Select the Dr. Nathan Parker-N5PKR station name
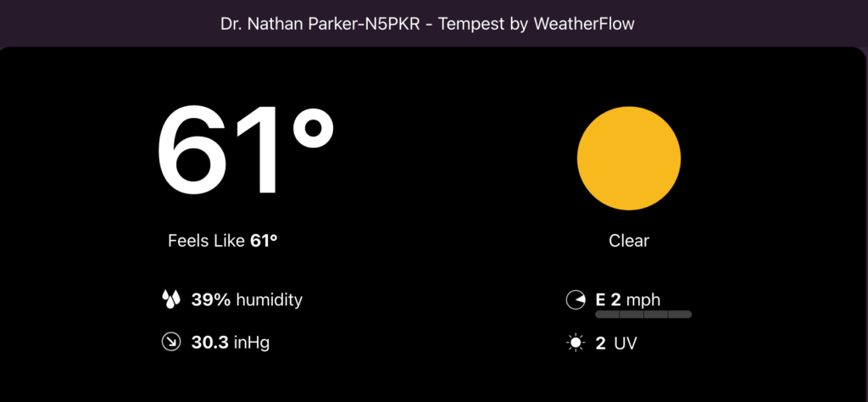Image resolution: width=868 pixels, height=402 pixels. pyautogui.click(x=322, y=23)
